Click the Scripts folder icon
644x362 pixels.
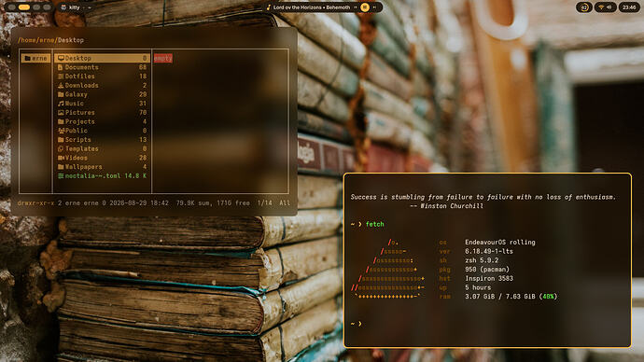tap(61, 140)
